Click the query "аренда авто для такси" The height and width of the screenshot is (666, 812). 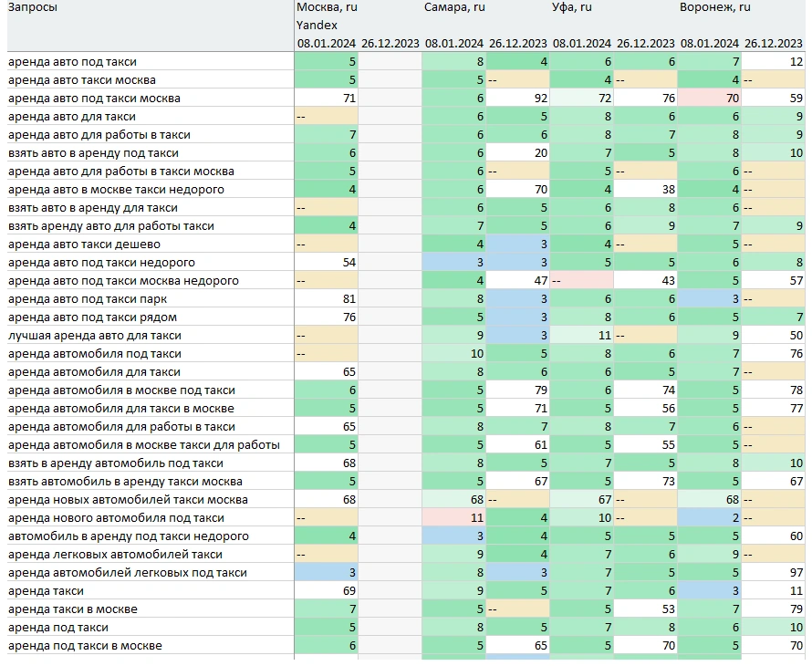[x=72, y=117]
